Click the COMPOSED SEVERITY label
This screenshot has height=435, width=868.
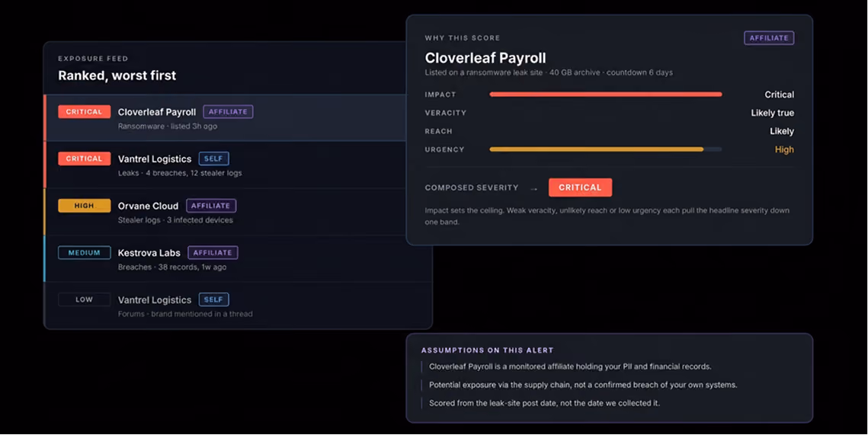[x=472, y=187]
